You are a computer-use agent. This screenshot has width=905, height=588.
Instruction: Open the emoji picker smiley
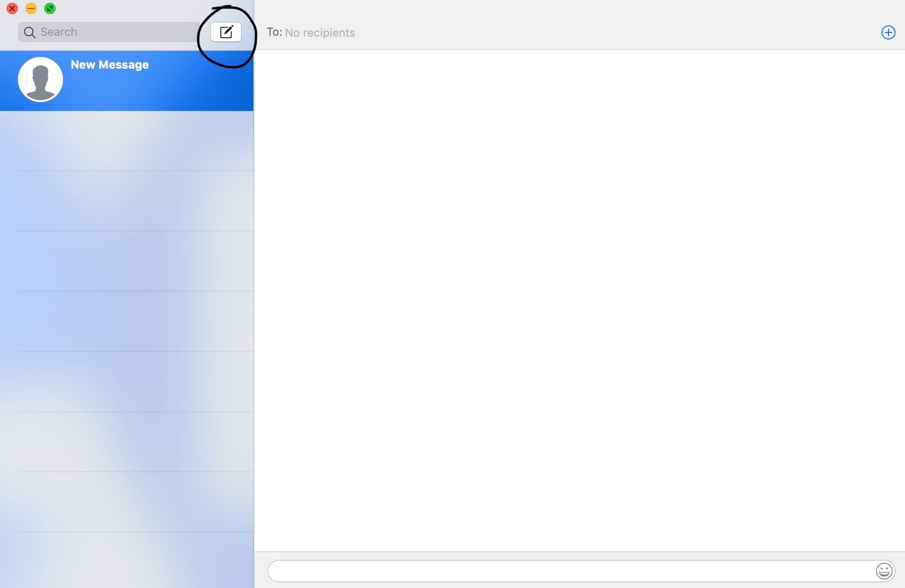pos(884,571)
